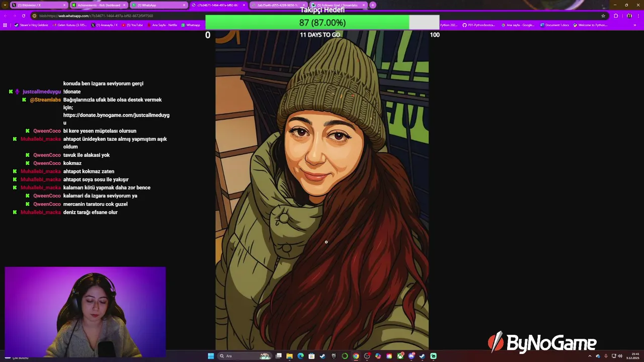Screen dimensions: 644x362
Task: Click the site info icon in address bar
Action: click(34, 16)
